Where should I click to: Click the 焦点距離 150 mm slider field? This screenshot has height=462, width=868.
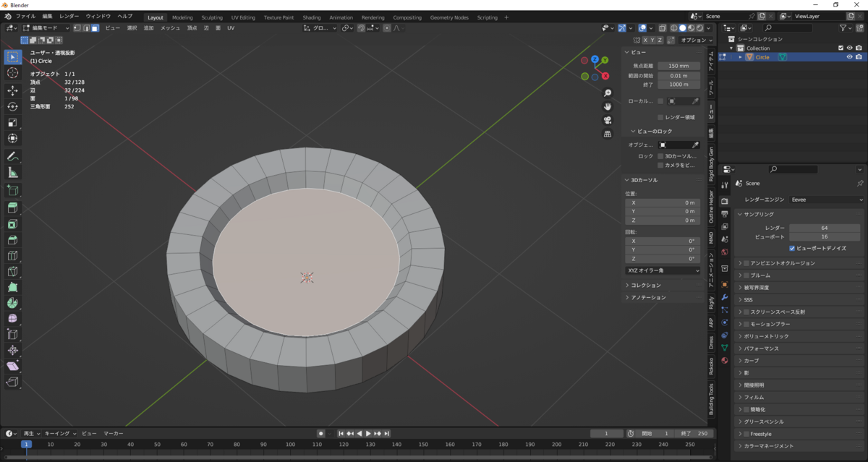pos(678,66)
